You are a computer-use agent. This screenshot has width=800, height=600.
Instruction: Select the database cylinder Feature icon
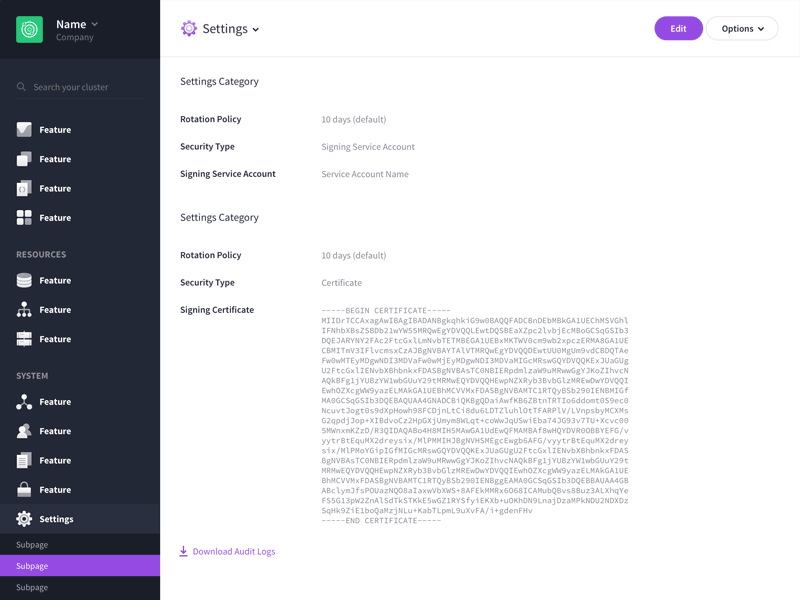(24, 281)
